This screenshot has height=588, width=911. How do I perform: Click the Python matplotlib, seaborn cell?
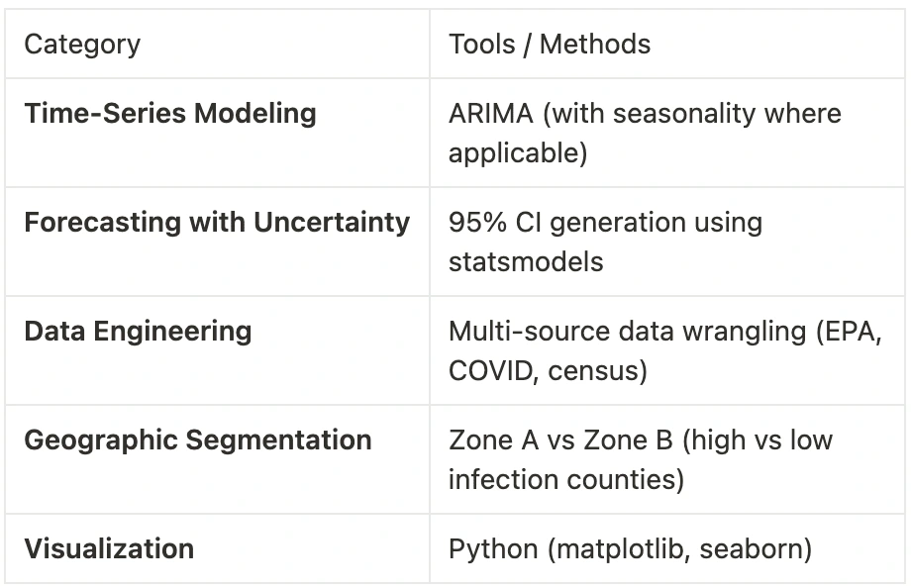point(630,548)
